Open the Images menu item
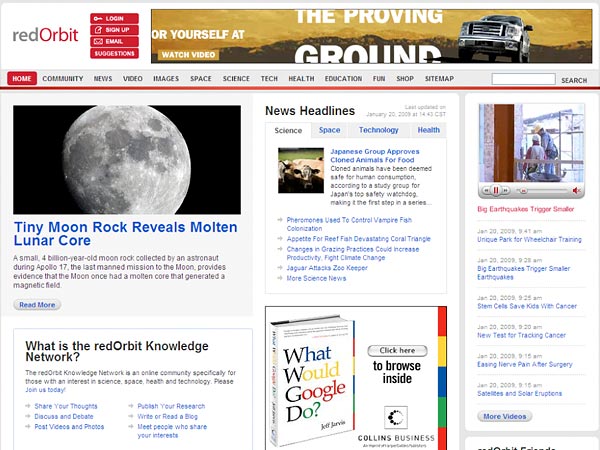Screen dimensions: 600x450 (166, 78)
